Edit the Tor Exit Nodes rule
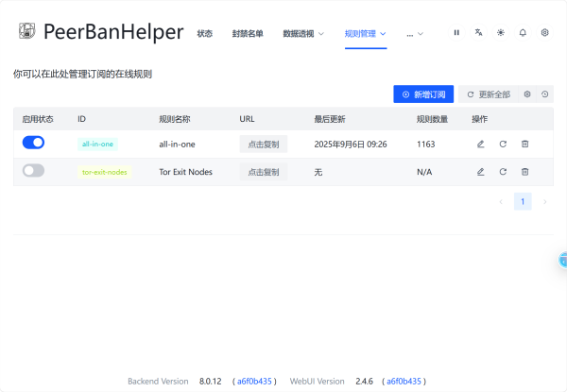This screenshot has height=392, width=567. tap(481, 172)
